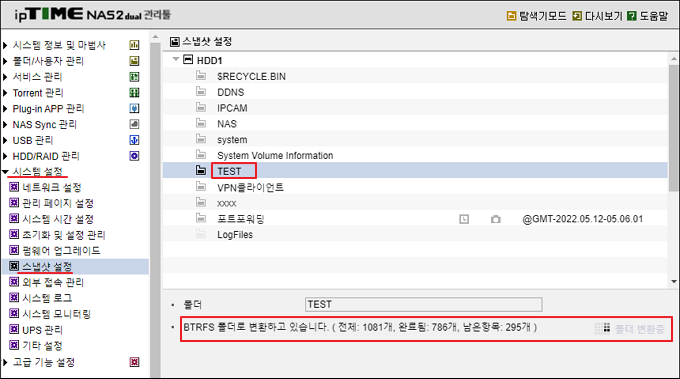Click the USB 관리 row icon
Viewport: 680px width, 379px height.
(134, 140)
